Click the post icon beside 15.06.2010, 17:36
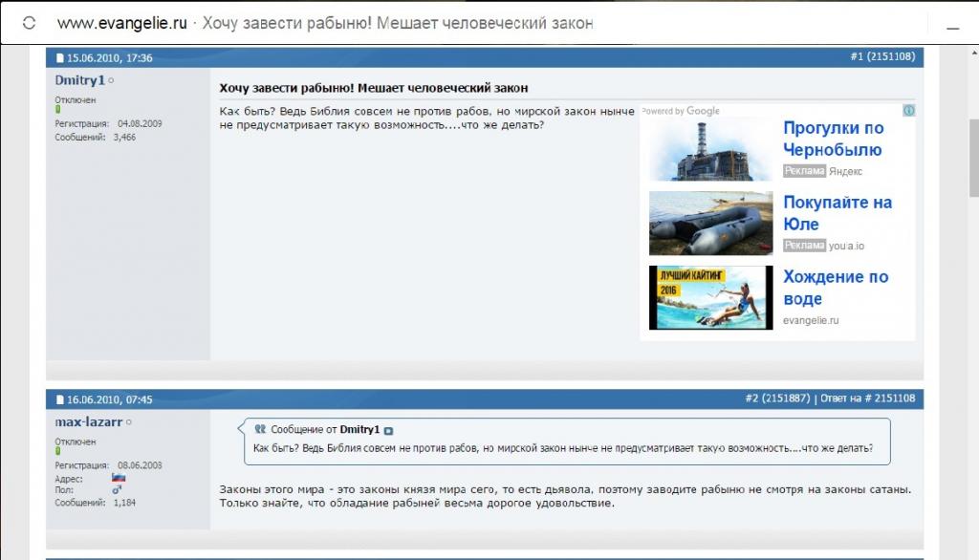 (60, 58)
